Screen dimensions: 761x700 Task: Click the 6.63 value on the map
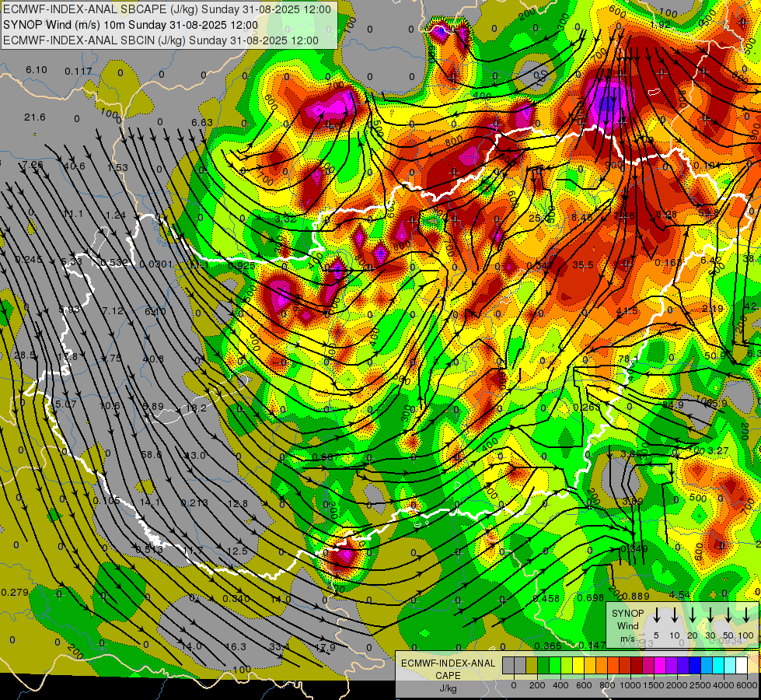(202, 122)
